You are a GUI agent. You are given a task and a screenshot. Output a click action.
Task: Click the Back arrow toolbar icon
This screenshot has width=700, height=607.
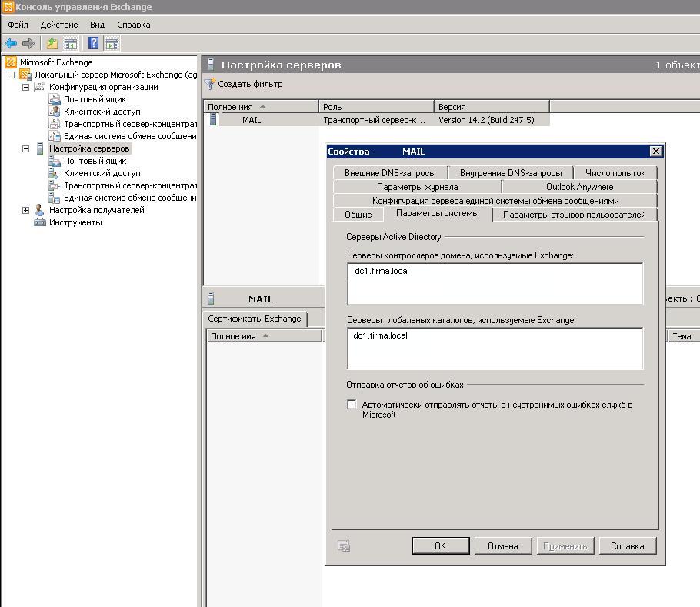10,43
